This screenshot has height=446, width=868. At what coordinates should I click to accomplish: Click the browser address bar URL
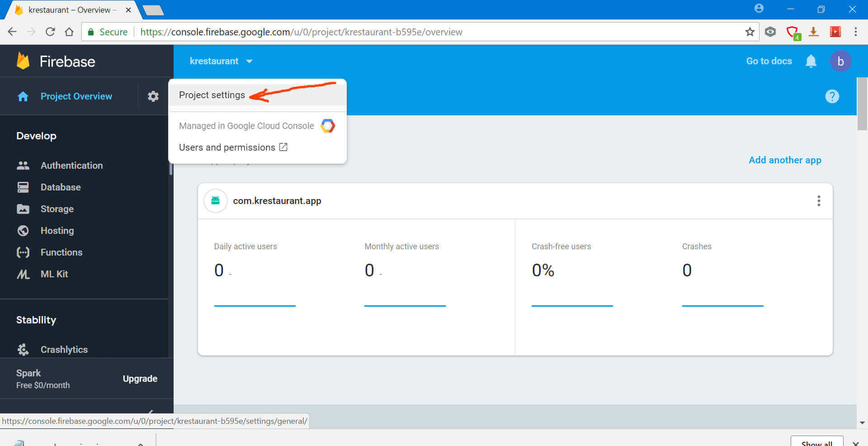coord(301,32)
